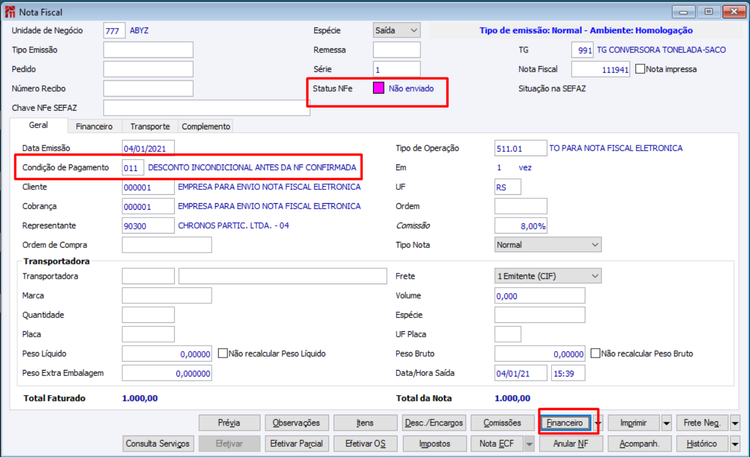This screenshot has width=750, height=457.
Task: Click the Transportadora code input field
Action: (148, 276)
